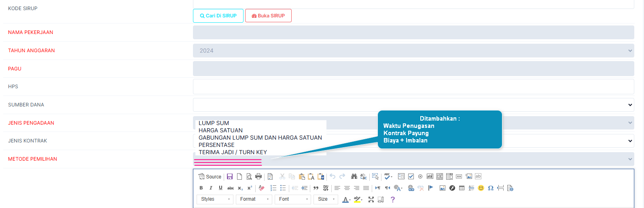This screenshot has width=644, height=208.
Task: Set text direction right to left
Action: click(x=388, y=188)
